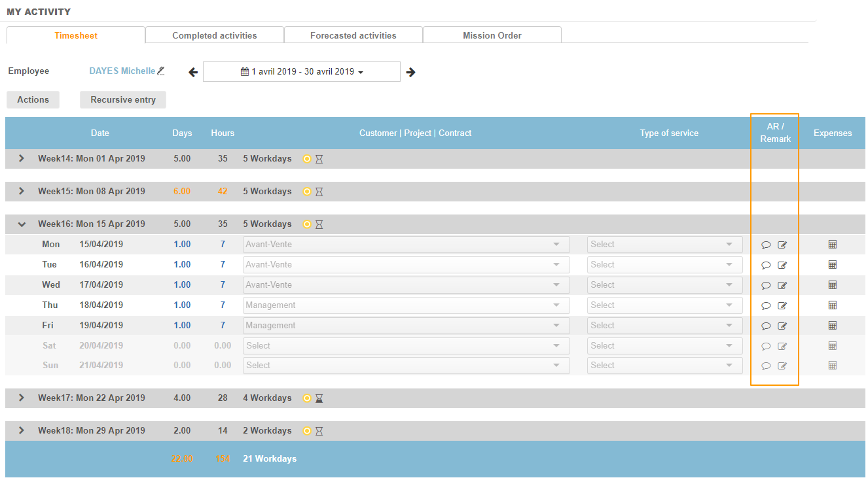
Task: Open expenses calculator for Friday 19/04/2019
Action: [x=833, y=326]
